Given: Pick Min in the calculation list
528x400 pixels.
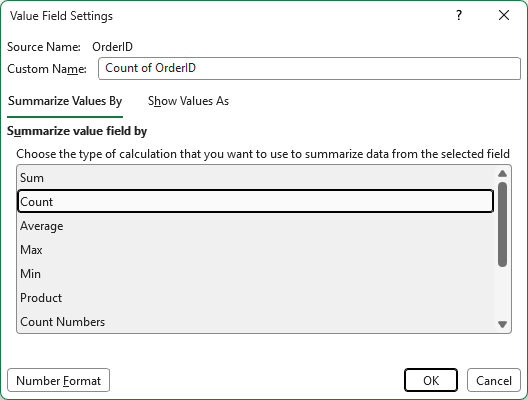Looking at the screenshot, I should click(x=255, y=274).
